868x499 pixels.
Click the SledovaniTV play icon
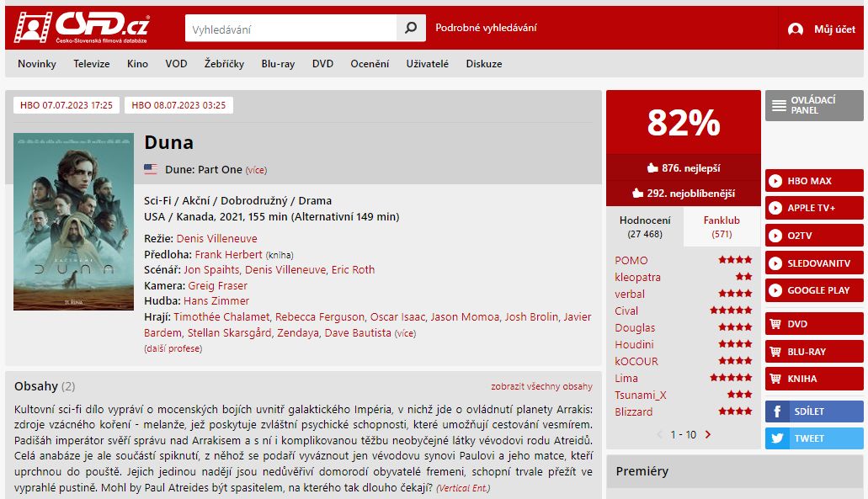click(x=775, y=263)
